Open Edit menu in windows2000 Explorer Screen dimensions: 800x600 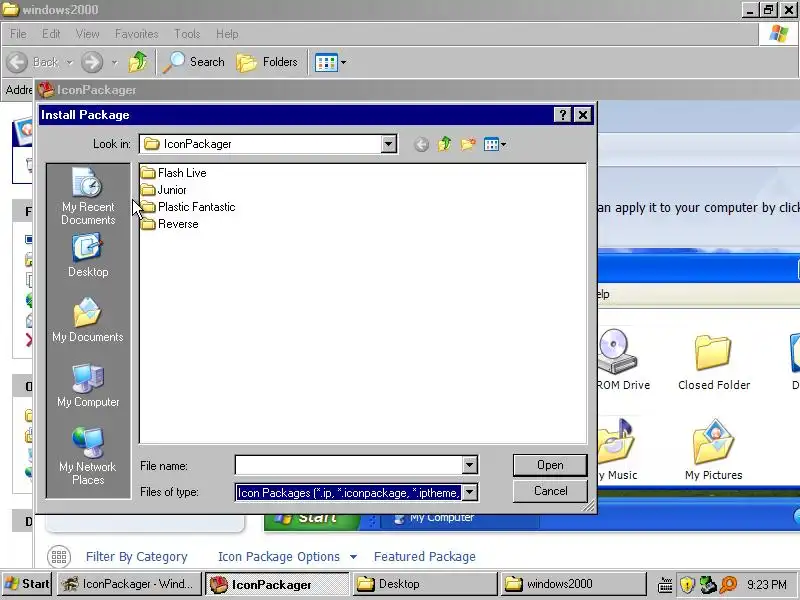click(51, 34)
